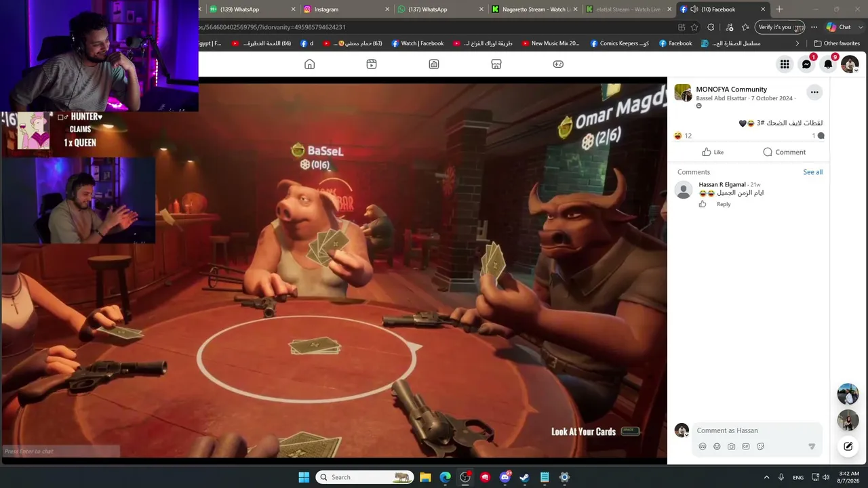The width and height of the screenshot is (868, 488).
Task: Open Split screen icon in address bar
Action: [682, 27]
